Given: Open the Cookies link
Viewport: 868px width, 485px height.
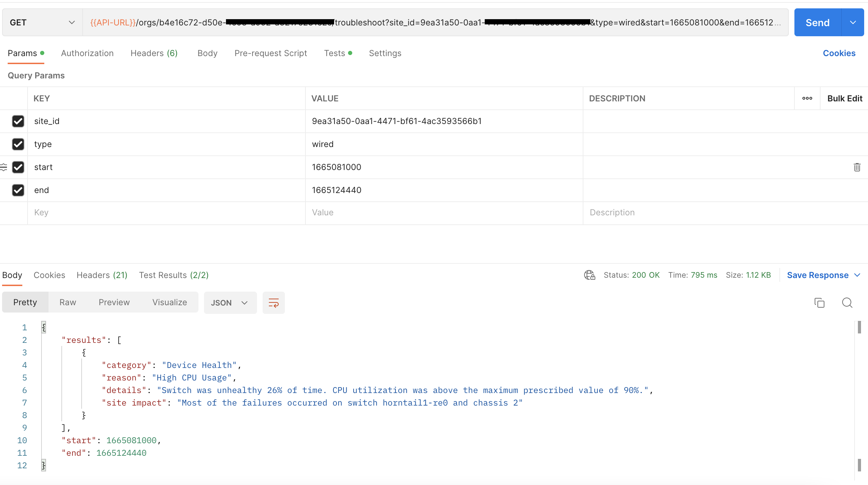Looking at the screenshot, I should (839, 53).
